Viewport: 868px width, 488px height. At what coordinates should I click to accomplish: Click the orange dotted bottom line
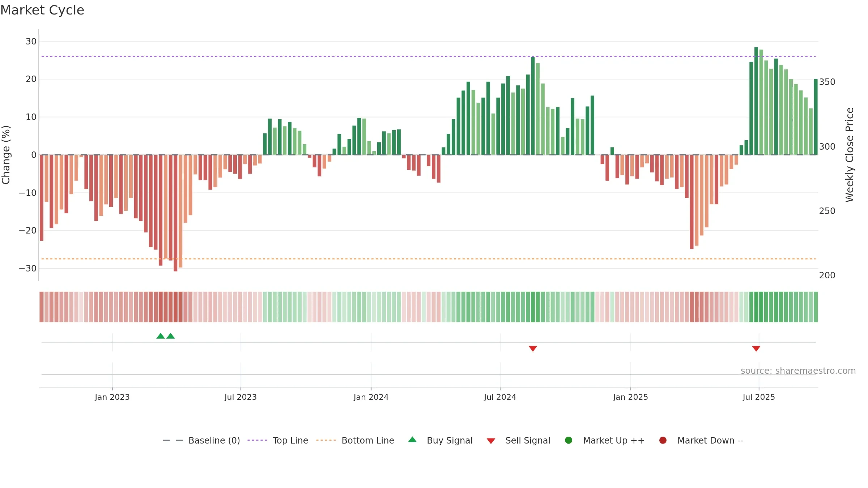pyautogui.click(x=429, y=259)
